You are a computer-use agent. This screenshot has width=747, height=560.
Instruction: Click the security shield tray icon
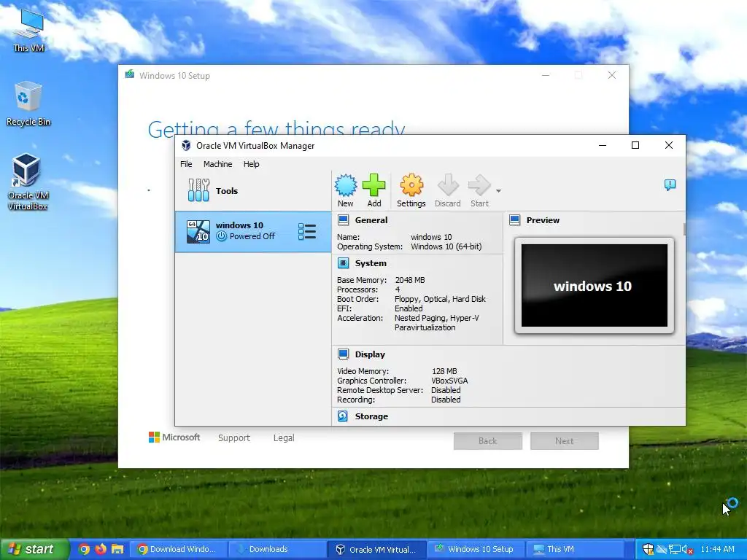pos(648,549)
